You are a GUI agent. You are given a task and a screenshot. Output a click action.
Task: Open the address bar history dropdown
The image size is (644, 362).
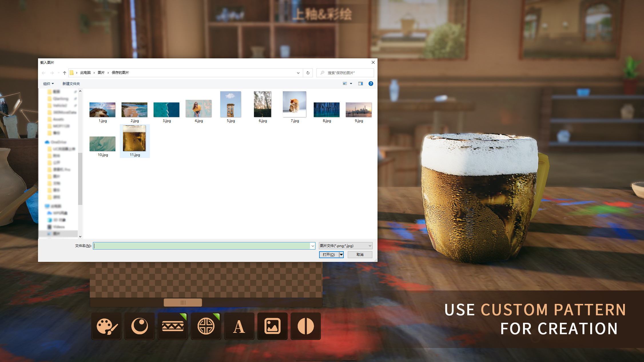click(x=298, y=73)
